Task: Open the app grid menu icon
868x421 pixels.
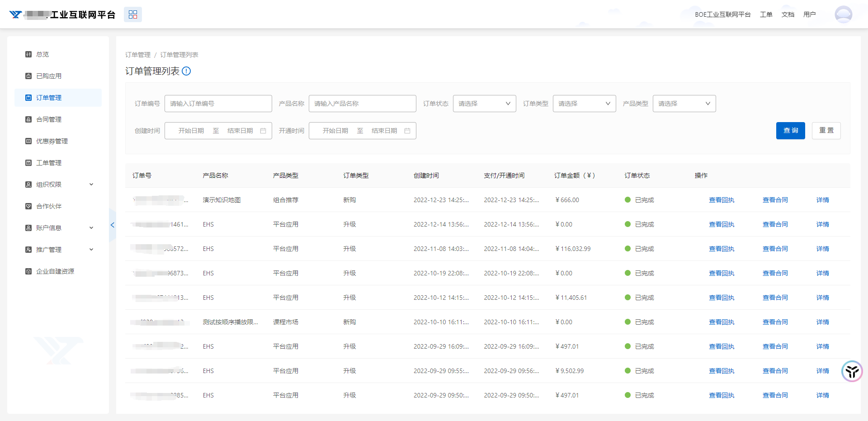Action: [132, 14]
